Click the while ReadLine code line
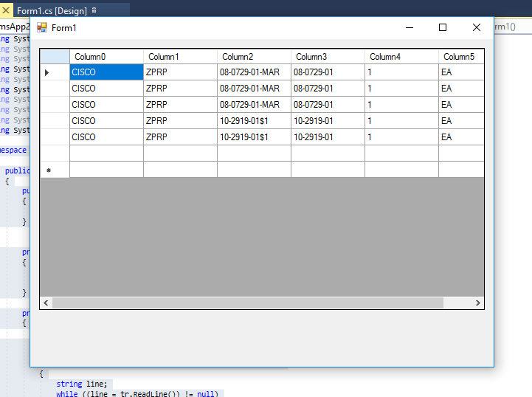Screen dimensions: 532x397 [137, 393]
